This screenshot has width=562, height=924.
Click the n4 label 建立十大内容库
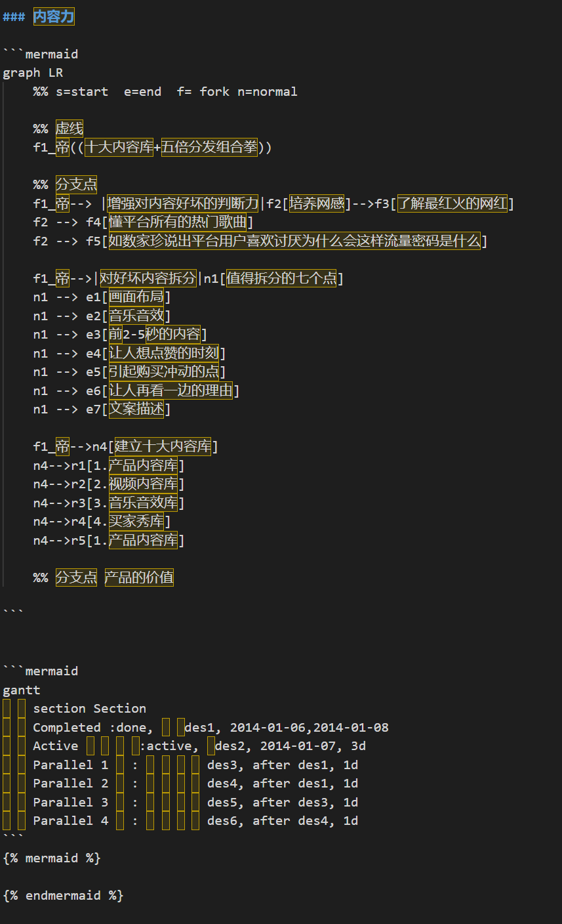coord(163,447)
